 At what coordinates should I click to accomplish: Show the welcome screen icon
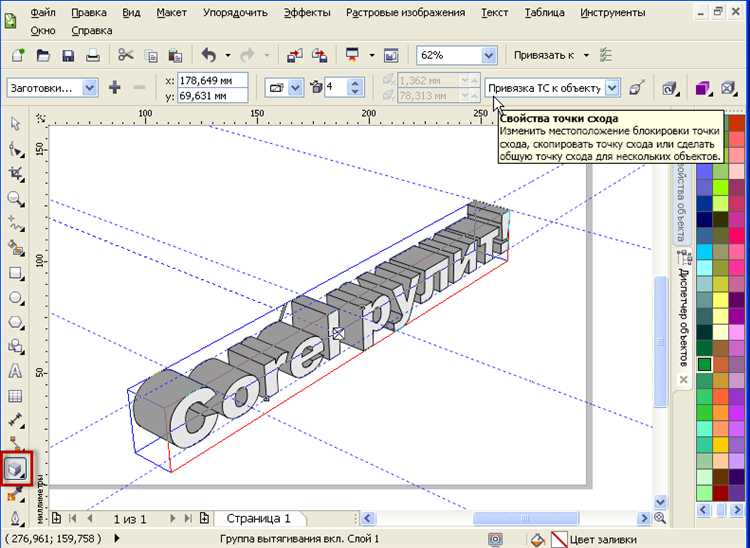[x=391, y=55]
